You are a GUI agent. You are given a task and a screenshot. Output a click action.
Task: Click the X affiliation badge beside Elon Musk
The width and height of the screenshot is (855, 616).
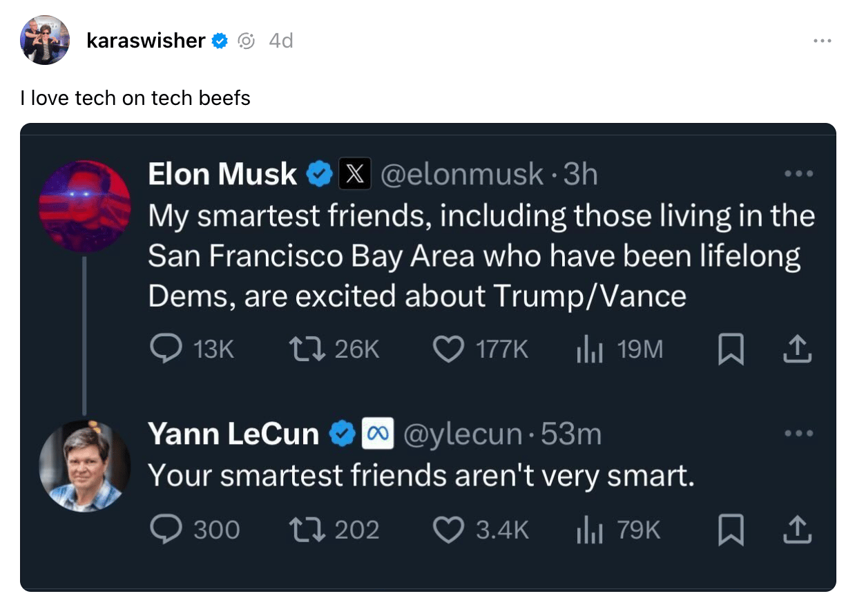(x=355, y=174)
